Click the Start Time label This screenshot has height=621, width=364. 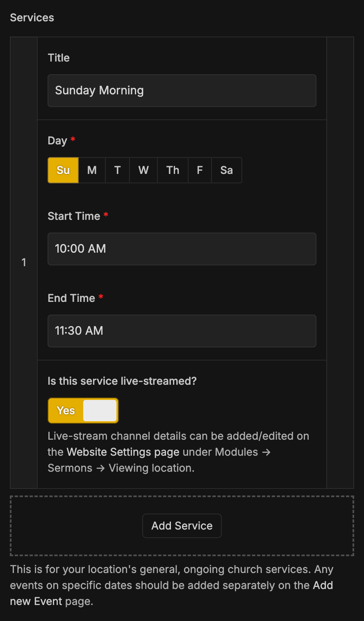click(x=74, y=216)
